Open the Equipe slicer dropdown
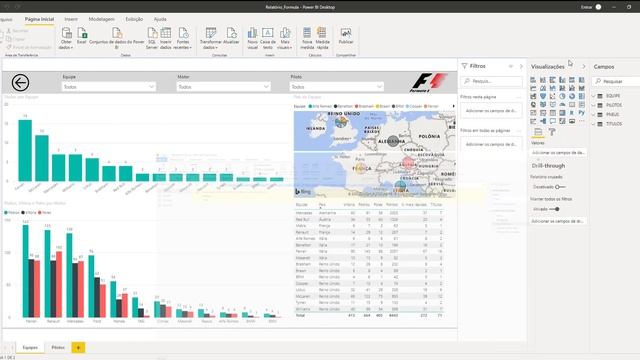Viewport: 640px width, 360px height. click(x=109, y=87)
